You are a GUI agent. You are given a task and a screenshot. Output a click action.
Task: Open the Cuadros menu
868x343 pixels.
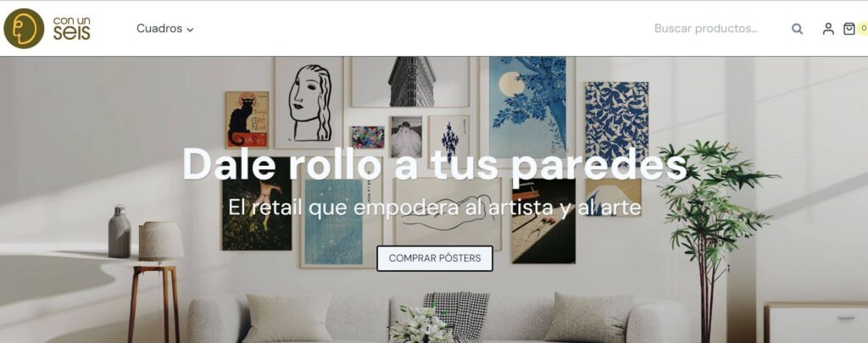click(x=165, y=29)
